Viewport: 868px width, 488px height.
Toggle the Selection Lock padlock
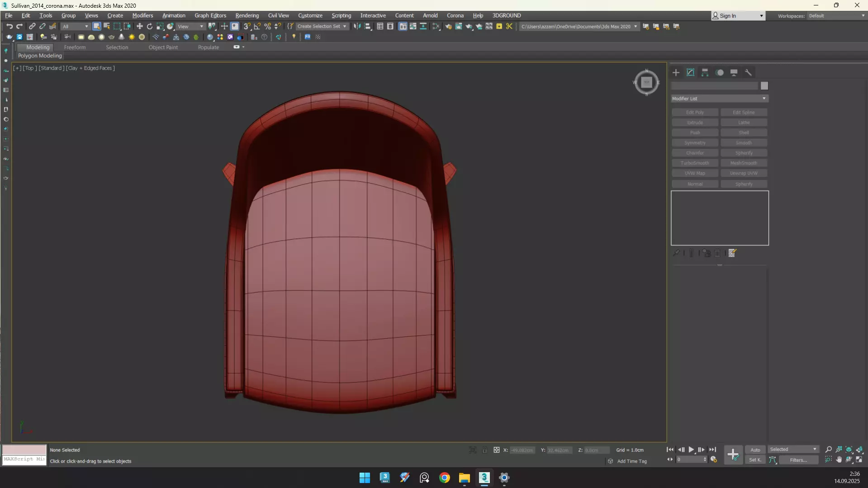tap(484, 450)
